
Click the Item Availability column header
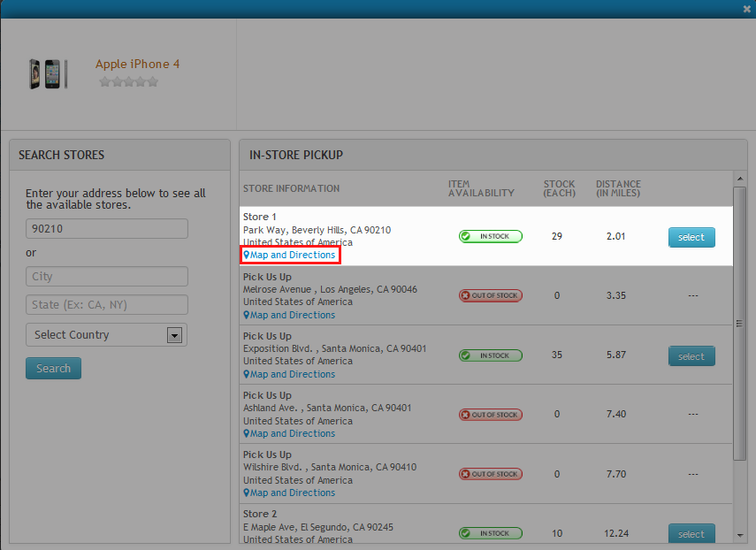[481, 188]
